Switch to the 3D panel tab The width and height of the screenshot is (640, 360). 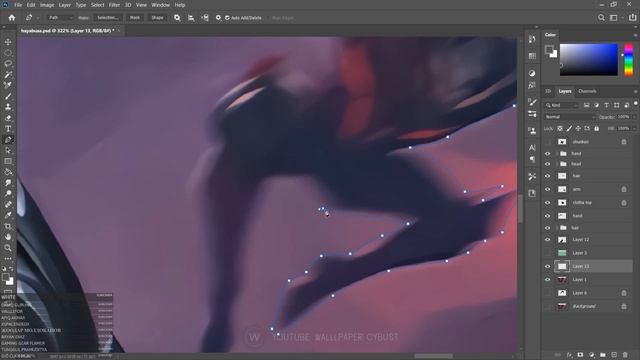(x=548, y=91)
